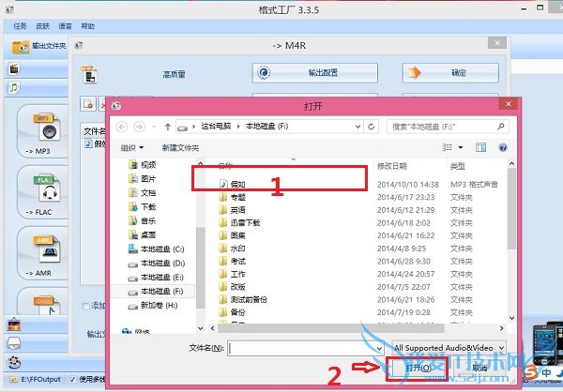Open All Supported Audio&Video filter dropdown
The height and width of the screenshot is (392, 563).
(449, 348)
